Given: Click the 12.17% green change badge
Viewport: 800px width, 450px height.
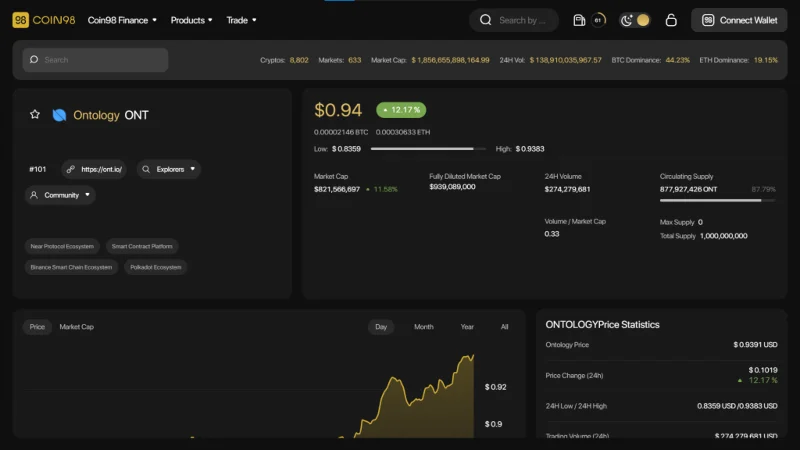Looking at the screenshot, I should [401, 110].
